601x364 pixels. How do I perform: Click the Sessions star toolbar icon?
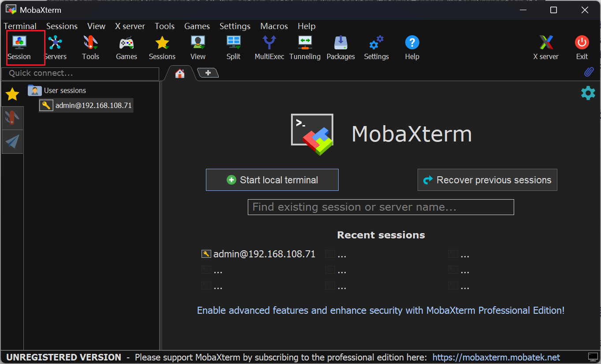point(162,48)
